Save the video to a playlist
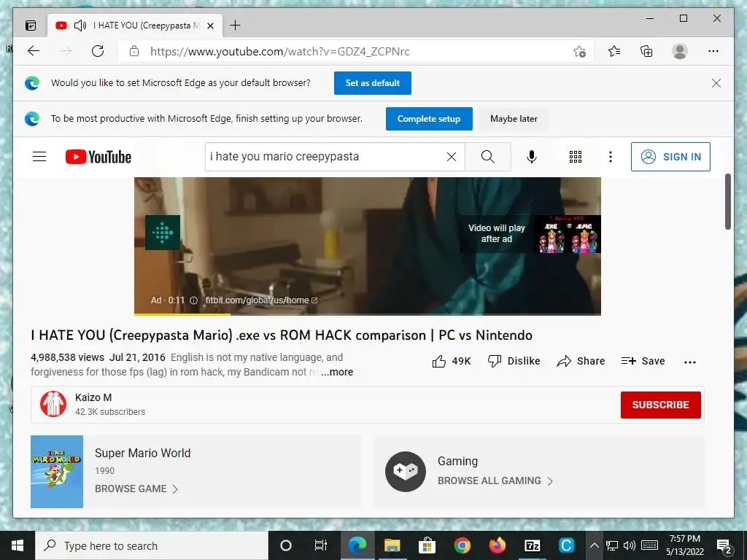747x560 pixels. (x=643, y=361)
